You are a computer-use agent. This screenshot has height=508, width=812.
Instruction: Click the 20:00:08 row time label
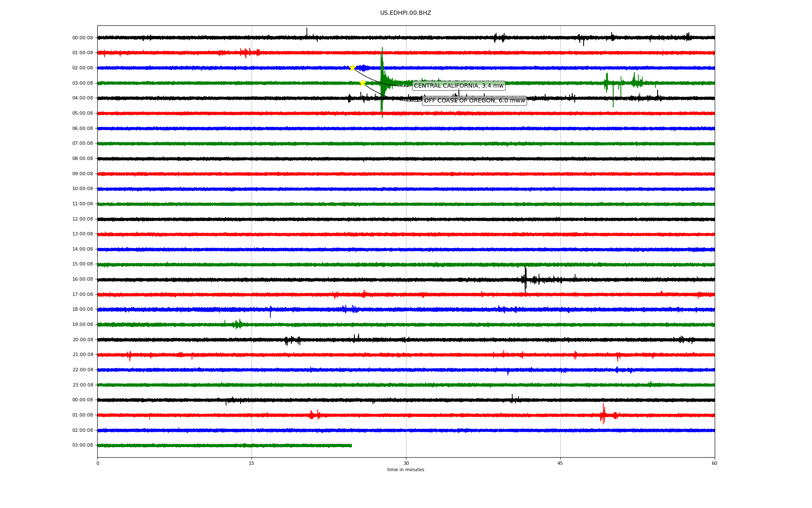(x=82, y=340)
